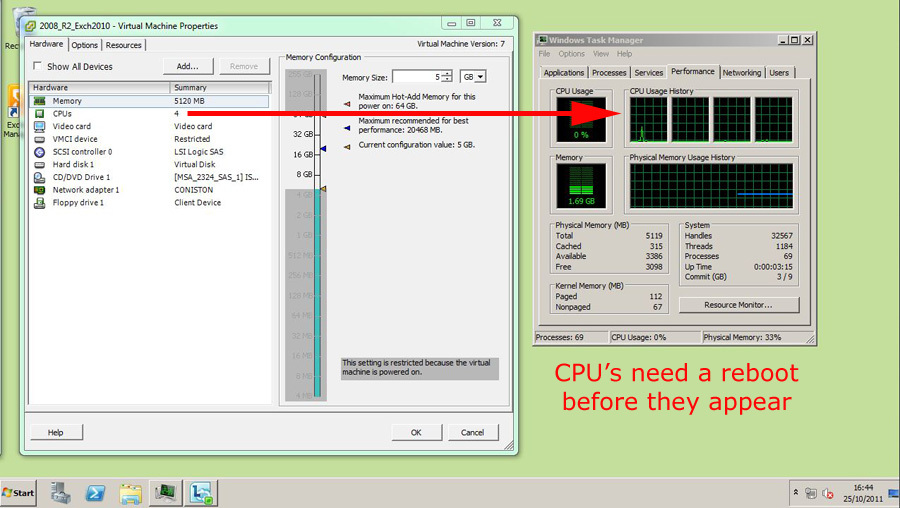Select the Hard disk 1 icon
This screenshot has height=508, width=900.
(40, 165)
